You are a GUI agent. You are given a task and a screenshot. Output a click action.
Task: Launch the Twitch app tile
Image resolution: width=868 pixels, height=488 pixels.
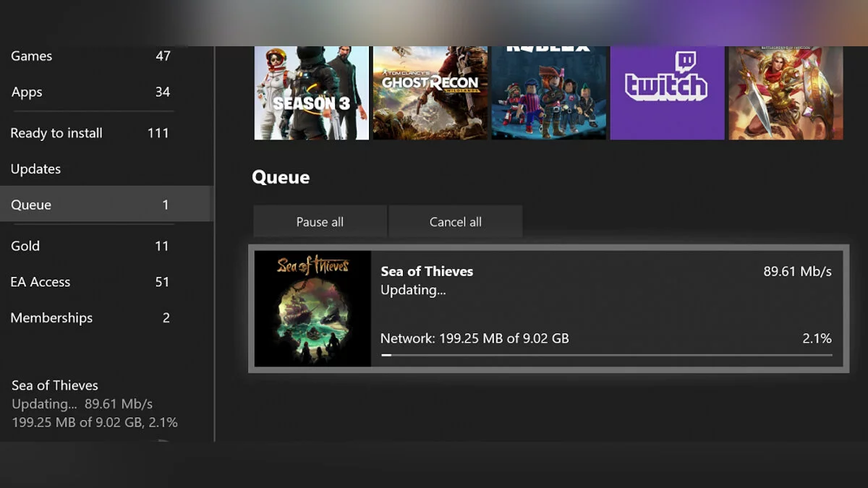(668, 93)
